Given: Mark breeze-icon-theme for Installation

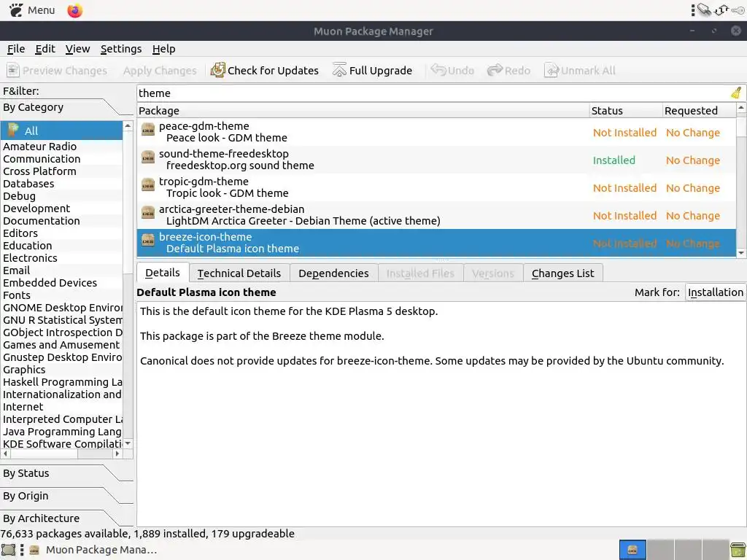Looking at the screenshot, I should (716, 292).
